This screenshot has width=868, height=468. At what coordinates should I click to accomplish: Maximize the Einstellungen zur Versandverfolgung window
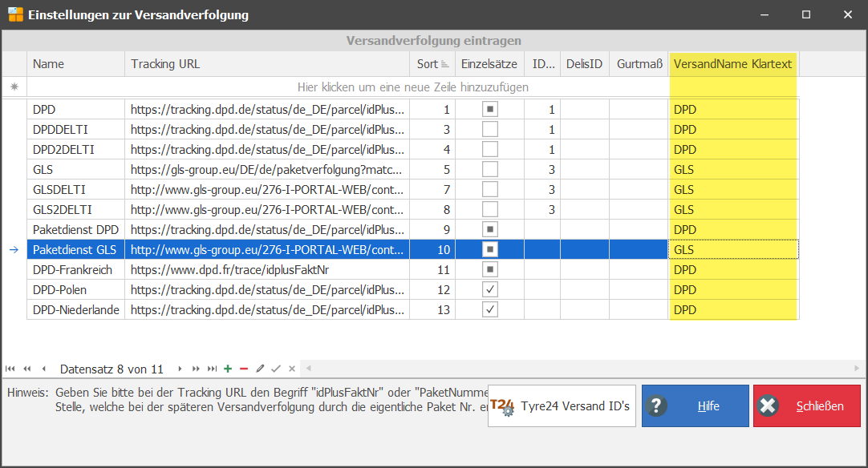pyautogui.click(x=806, y=14)
